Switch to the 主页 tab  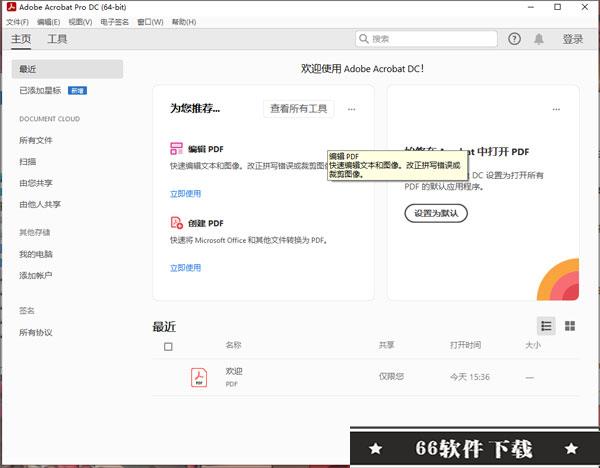(x=21, y=39)
